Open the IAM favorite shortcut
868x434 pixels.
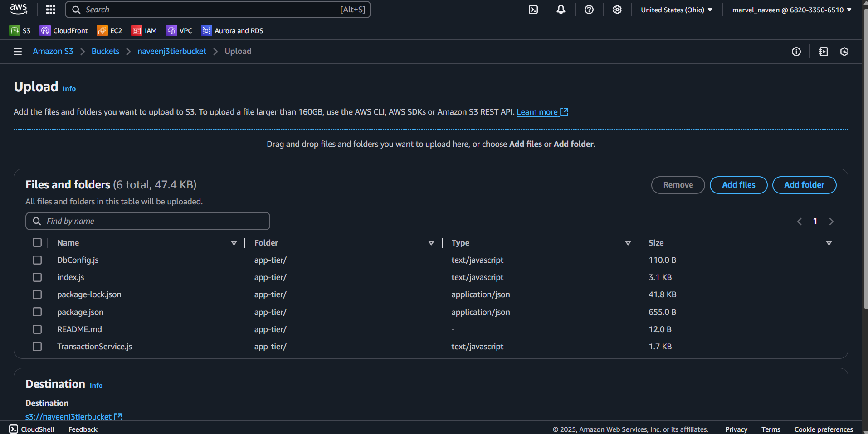144,30
